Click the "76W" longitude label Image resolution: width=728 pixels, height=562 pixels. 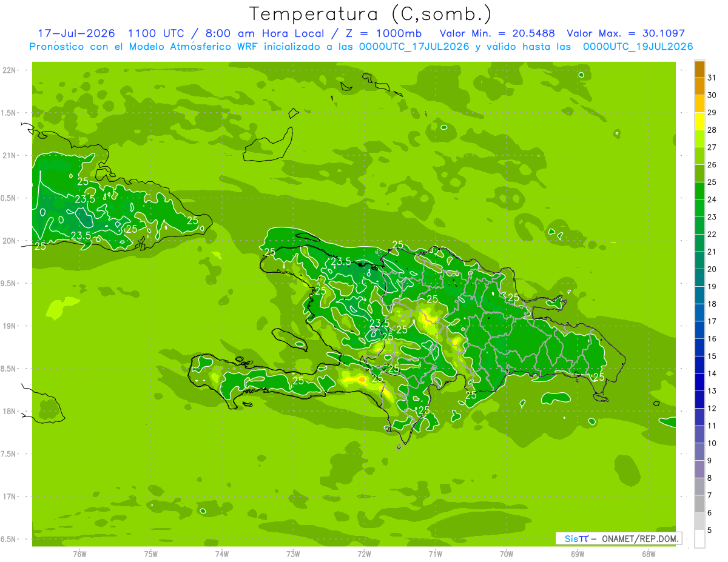[79, 554]
